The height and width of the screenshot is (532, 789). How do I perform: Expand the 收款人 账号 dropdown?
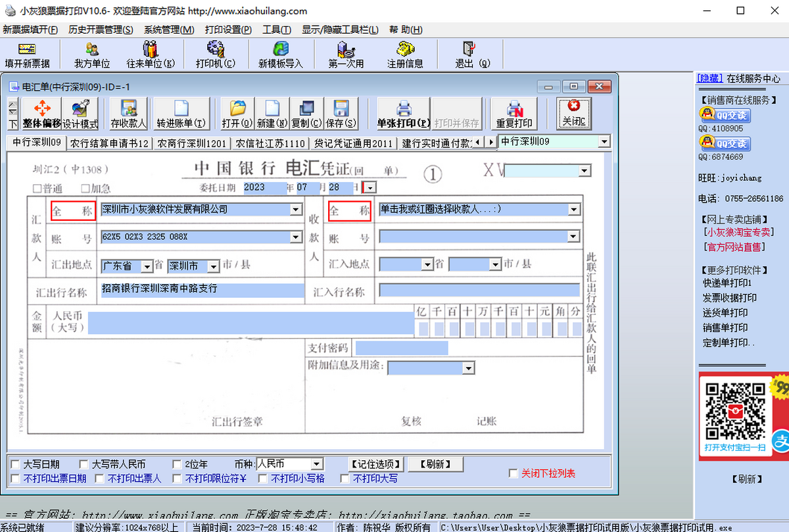click(x=574, y=237)
